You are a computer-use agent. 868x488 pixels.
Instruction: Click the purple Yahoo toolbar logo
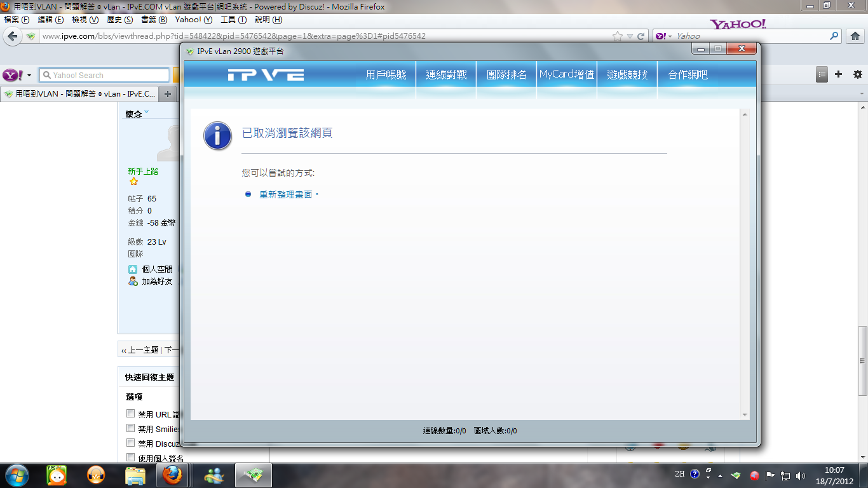[x=12, y=75]
